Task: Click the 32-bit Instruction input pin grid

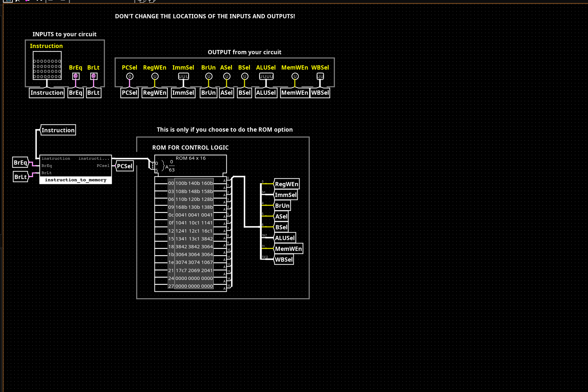Action: coord(47,66)
